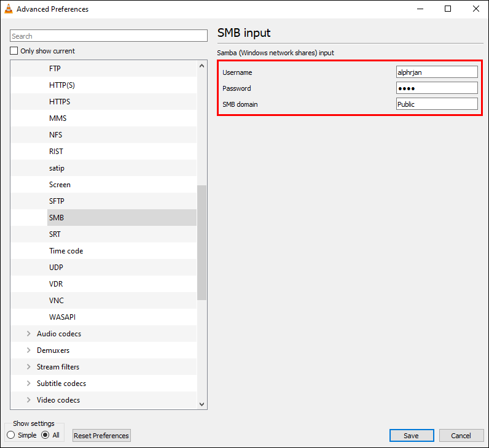This screenshot has height=448, width=489.
Task: Click the Password input field
Action: coord(437,88)
